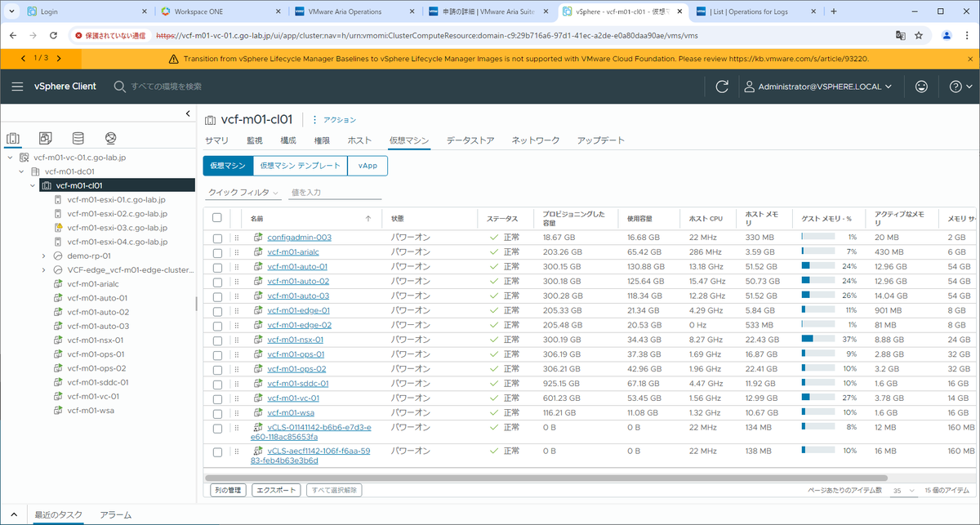The image size is (980, 525).
Task: Switch to Networking inventory view
Action: point(111,138)
